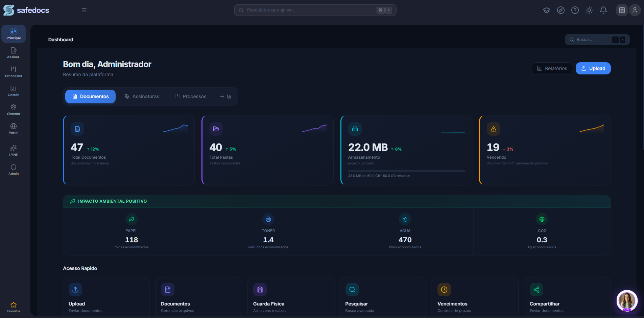Switch to the Processos dashboard tab
Viewport: 644px width, 318px height.
point(191,96)
